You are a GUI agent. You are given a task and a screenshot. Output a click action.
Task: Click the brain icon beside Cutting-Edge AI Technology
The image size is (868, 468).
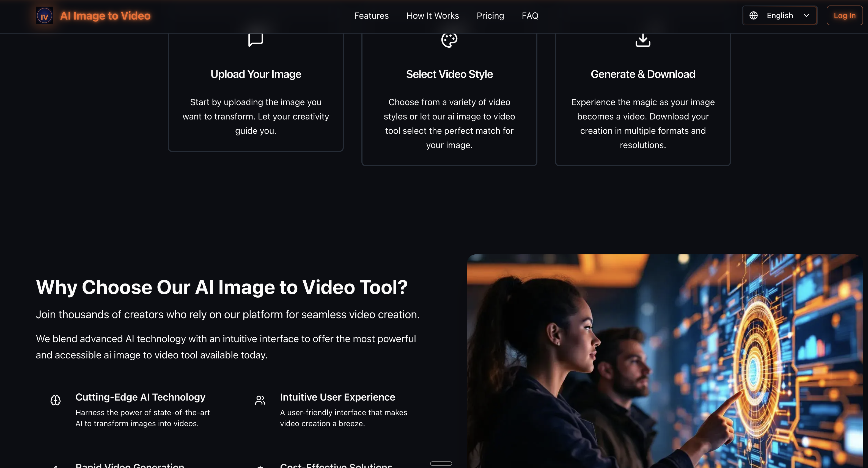[x=56, y=401]
